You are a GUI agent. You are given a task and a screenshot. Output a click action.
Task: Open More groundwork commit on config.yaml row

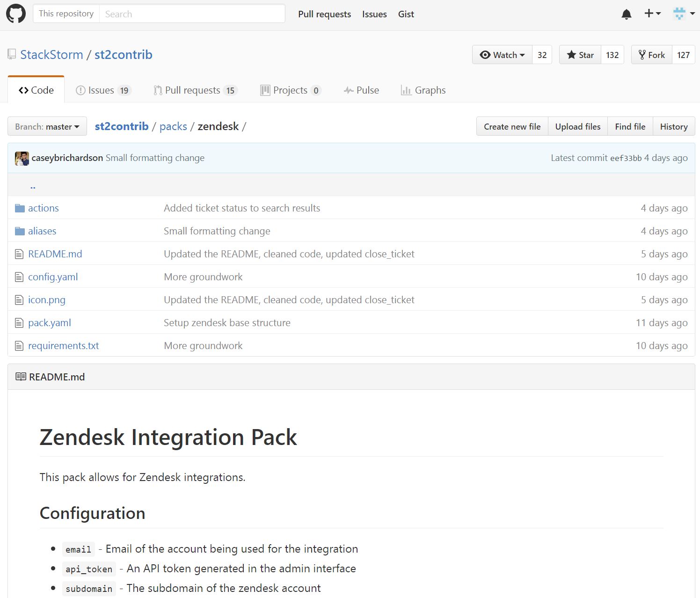(x=203, y=277)
